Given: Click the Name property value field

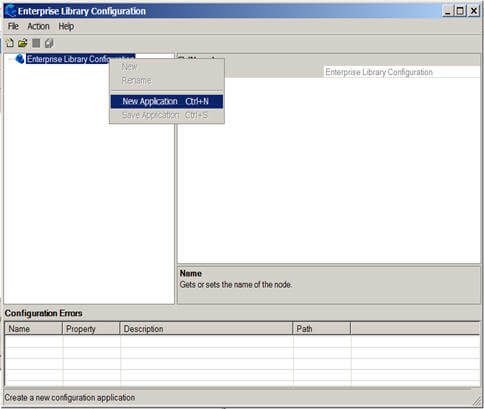Looking at the screenshot, I should [401, 72].
